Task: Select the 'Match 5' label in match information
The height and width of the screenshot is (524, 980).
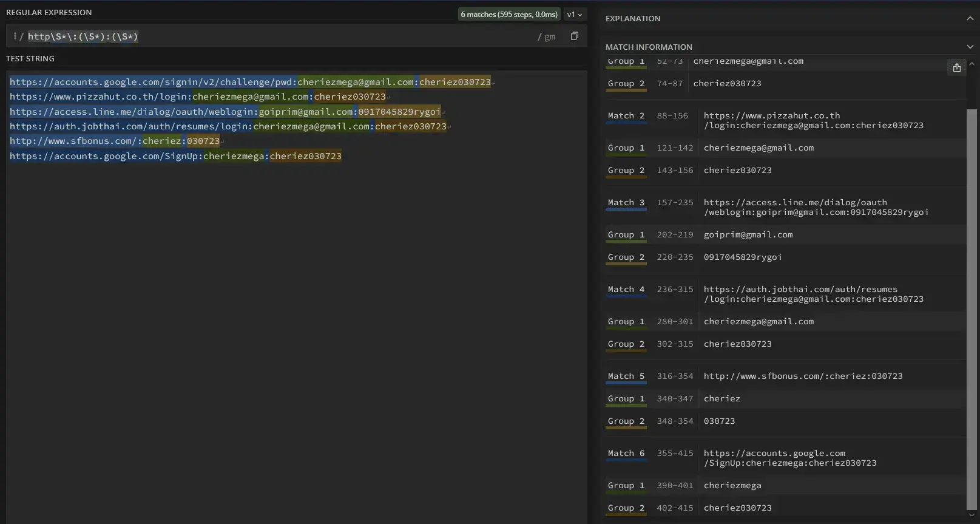Action: click(x=626, y=376)
